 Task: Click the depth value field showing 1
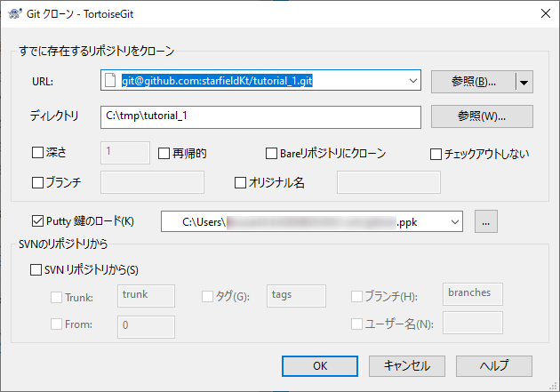tap(125, 153)
